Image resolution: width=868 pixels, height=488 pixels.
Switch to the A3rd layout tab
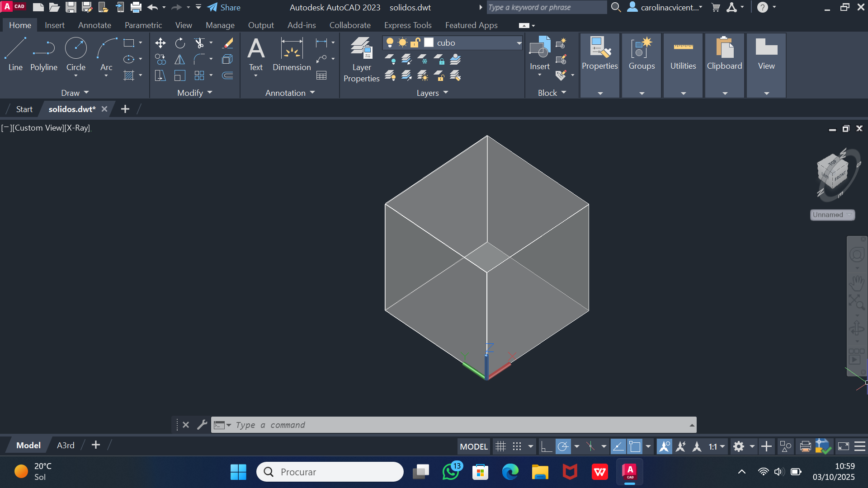coord(66,445)
